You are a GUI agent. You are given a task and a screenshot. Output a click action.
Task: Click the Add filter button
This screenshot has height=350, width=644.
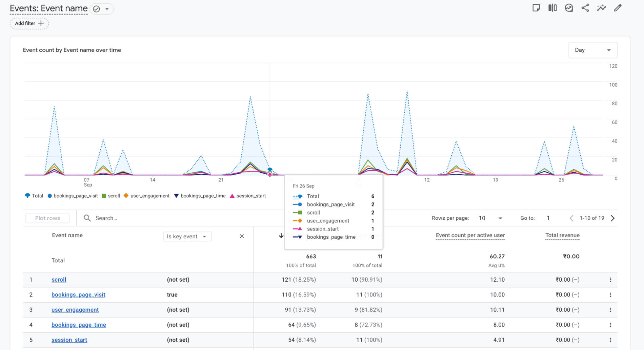[29, 23]
